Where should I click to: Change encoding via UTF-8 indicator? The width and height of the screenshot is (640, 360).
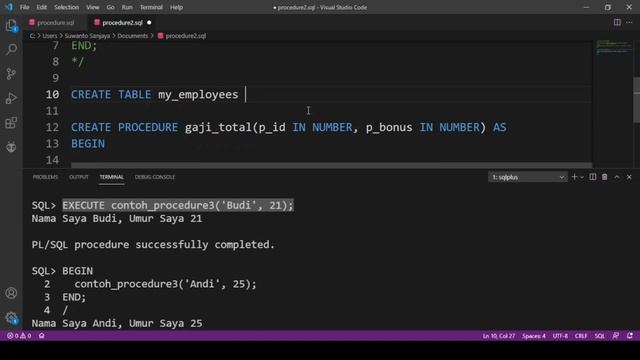pos(560,336)
